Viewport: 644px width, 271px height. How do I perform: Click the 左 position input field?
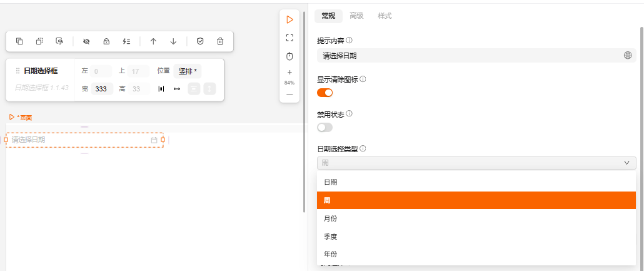pyautogui.click(x=101, y=71)
